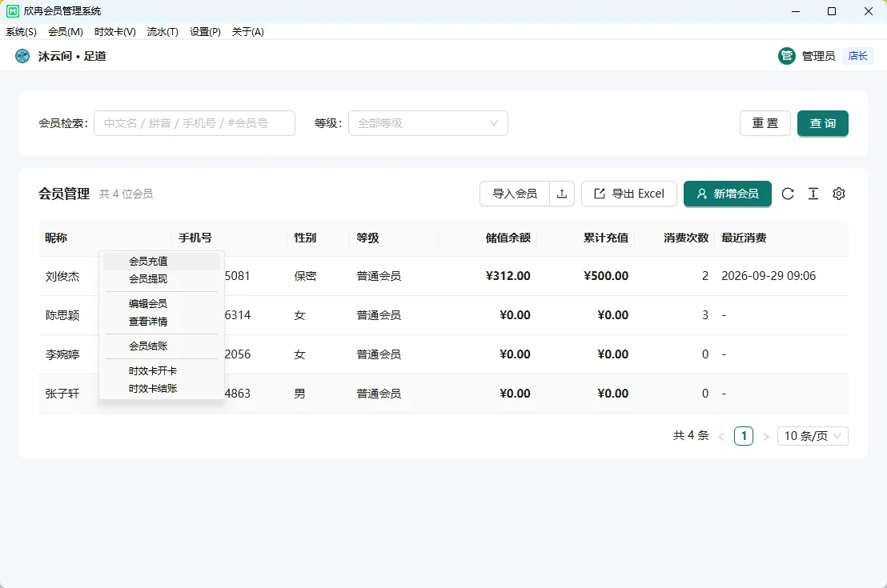Screen dimensions: 887x588
Task: Open the 会员(M) menu
Action: pos(66,32)
